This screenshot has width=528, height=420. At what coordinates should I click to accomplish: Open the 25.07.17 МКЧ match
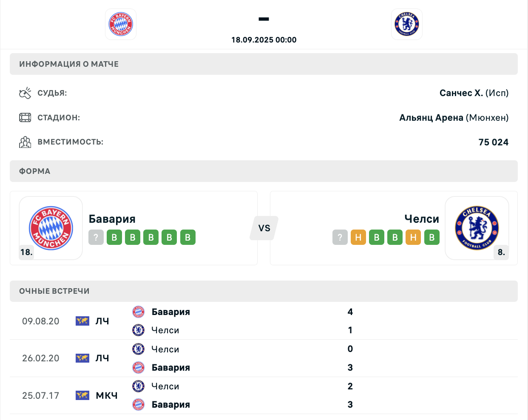(264, 395)
